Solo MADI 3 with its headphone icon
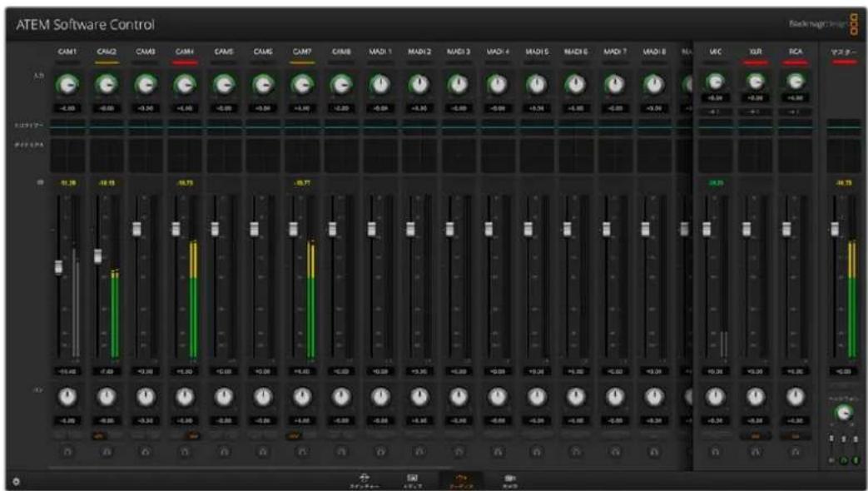The width and height of the screenshot is (868, 491). [459, 452]
